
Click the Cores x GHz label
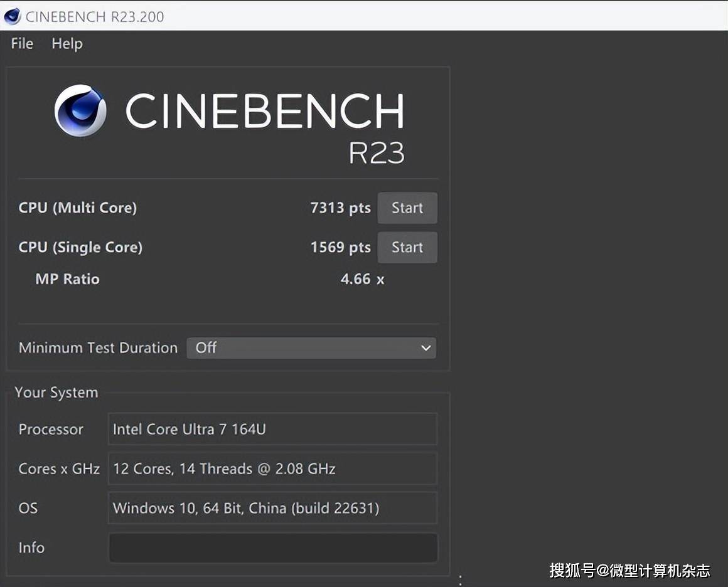59,468
